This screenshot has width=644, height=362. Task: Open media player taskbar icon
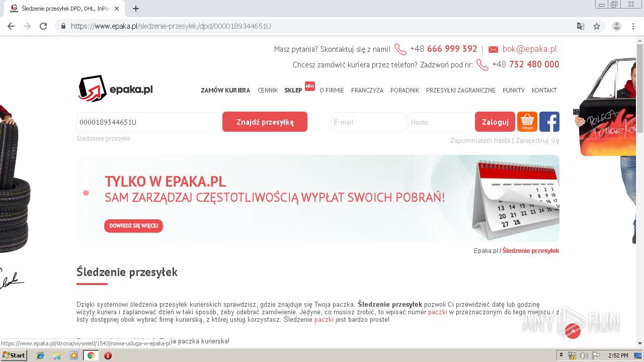point(74,355)
